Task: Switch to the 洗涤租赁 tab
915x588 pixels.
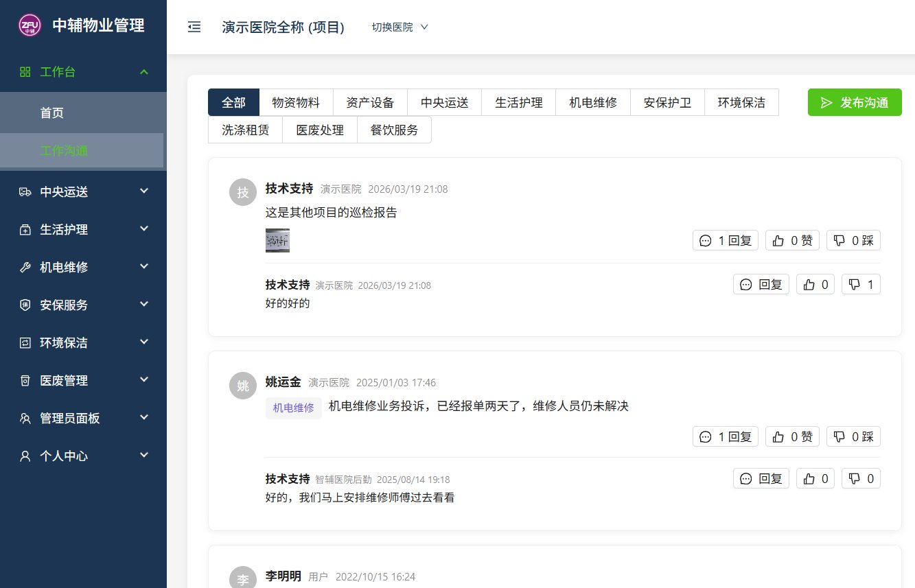Action: point(245,130)
